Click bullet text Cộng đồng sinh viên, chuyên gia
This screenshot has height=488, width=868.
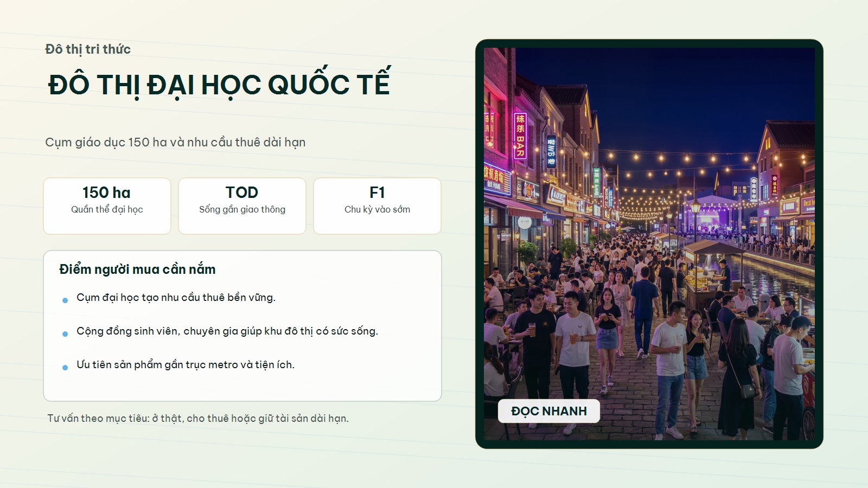(x=227, y=331)
